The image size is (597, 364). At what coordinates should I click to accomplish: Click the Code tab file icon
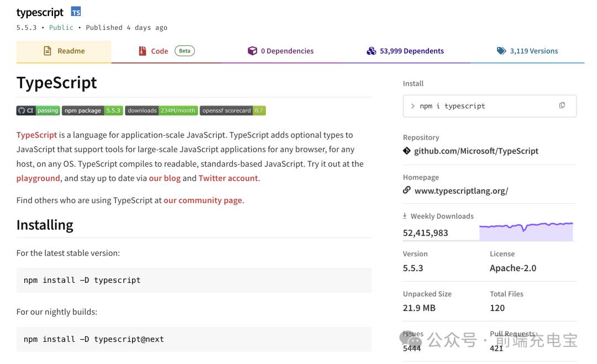[143, 51]
